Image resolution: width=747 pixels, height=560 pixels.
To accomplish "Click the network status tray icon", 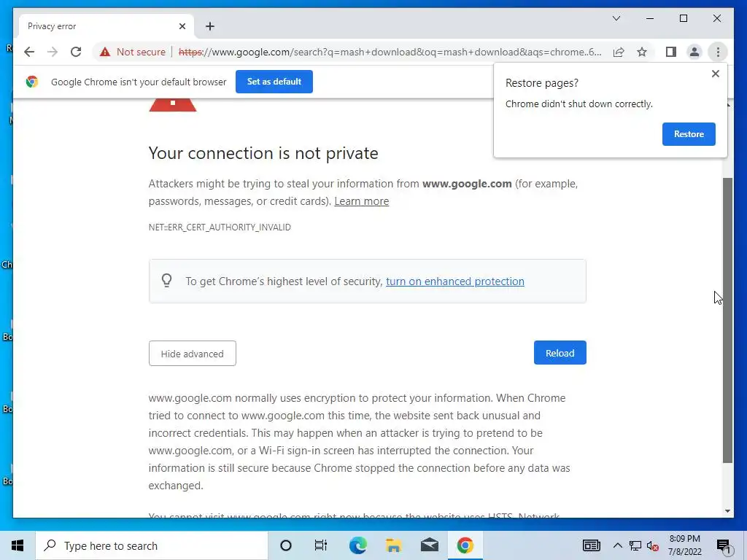I will pos(635,545).
